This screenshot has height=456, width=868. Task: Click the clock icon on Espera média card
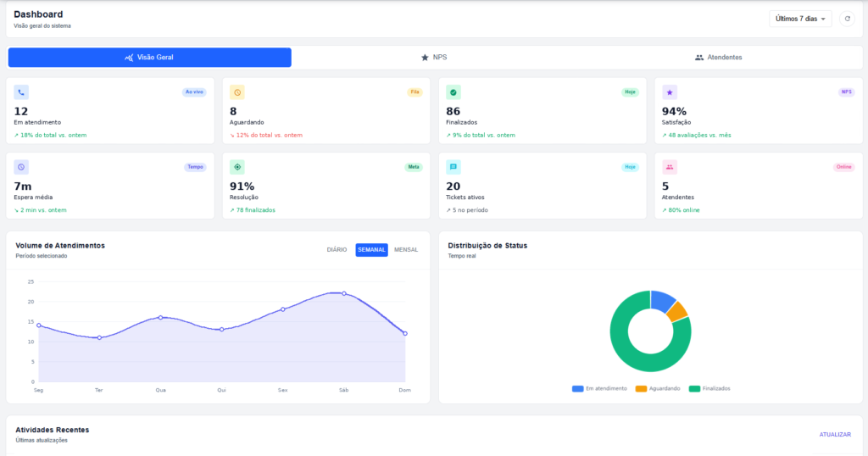coord(21,167)
